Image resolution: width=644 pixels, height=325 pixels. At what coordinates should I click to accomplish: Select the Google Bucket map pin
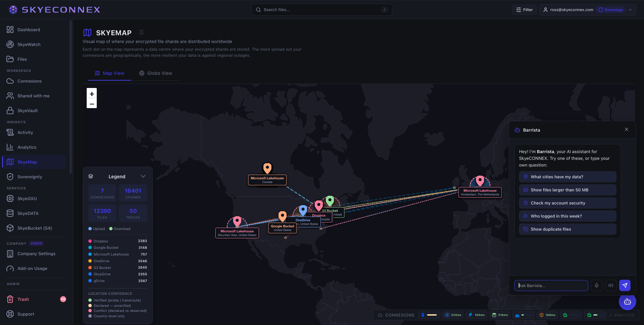(x=283, y=216)
